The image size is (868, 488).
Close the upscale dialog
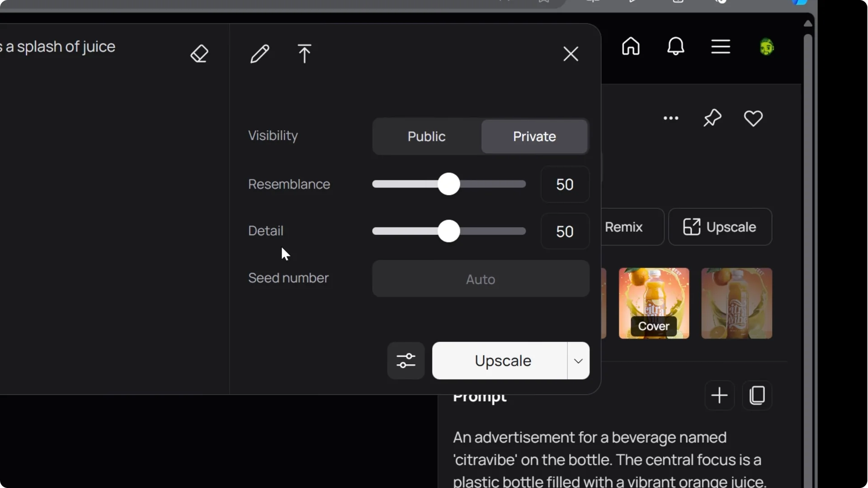point(571,54)
